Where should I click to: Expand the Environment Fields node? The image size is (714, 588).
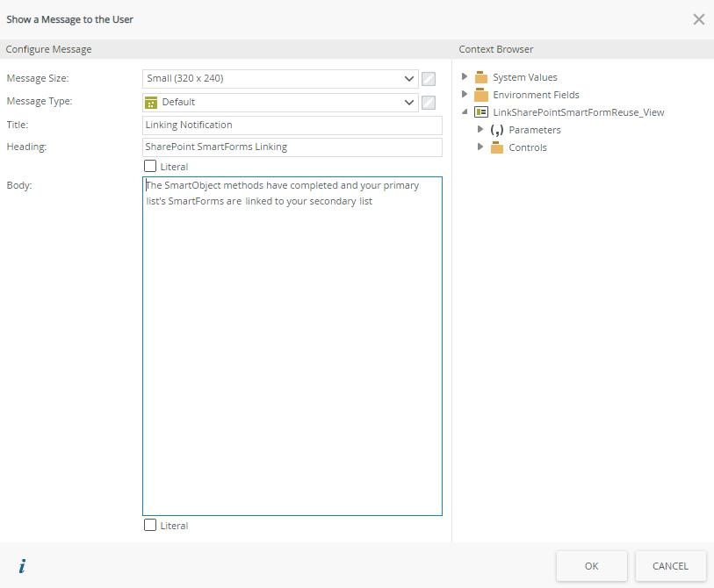[x=465, y=95]
